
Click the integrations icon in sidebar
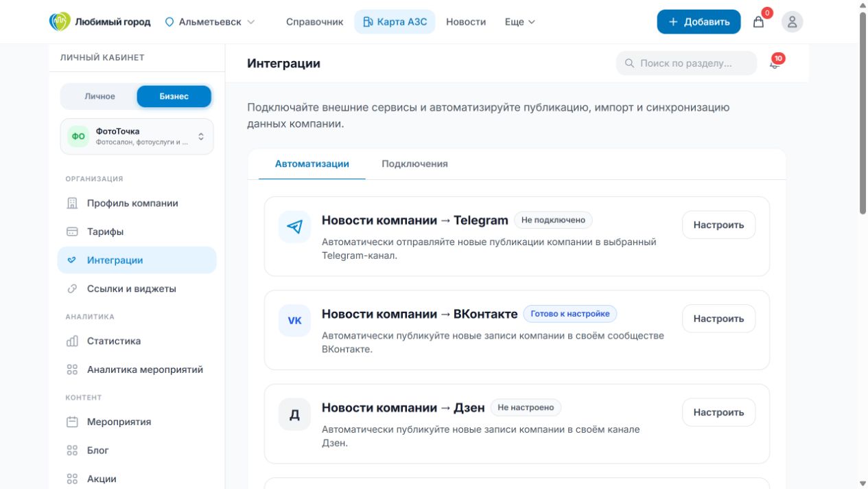(72, 260)
